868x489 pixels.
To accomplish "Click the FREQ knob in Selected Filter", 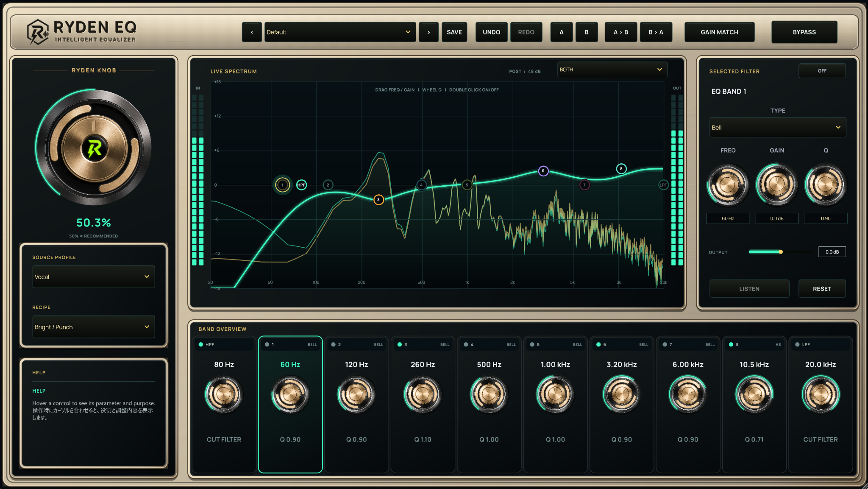I will (x=728, y=185).
